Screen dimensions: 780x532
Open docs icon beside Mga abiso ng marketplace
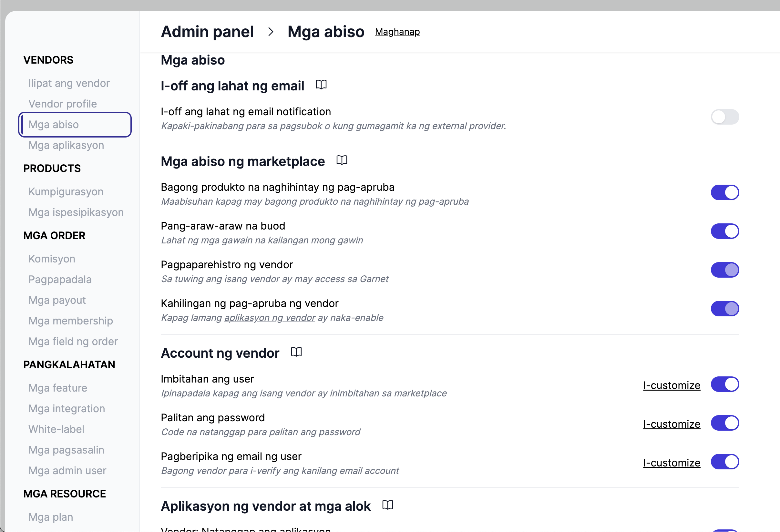click(x=342, y=160)
